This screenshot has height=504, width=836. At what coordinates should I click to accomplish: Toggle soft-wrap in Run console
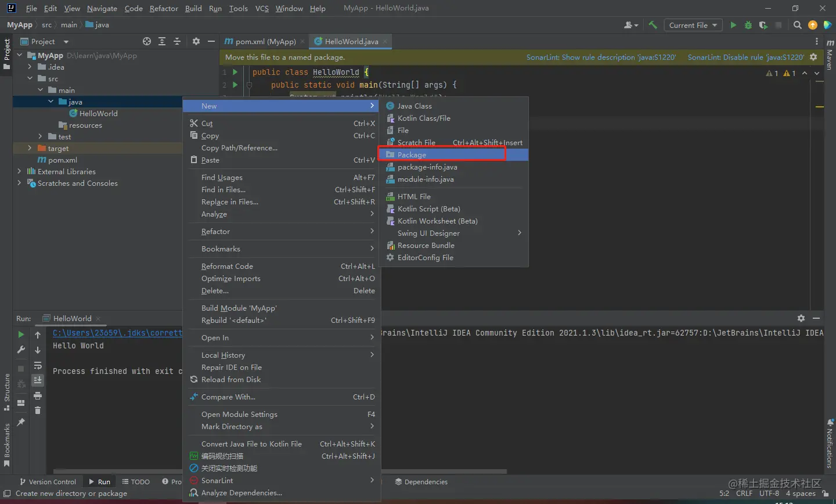point(38,365)
